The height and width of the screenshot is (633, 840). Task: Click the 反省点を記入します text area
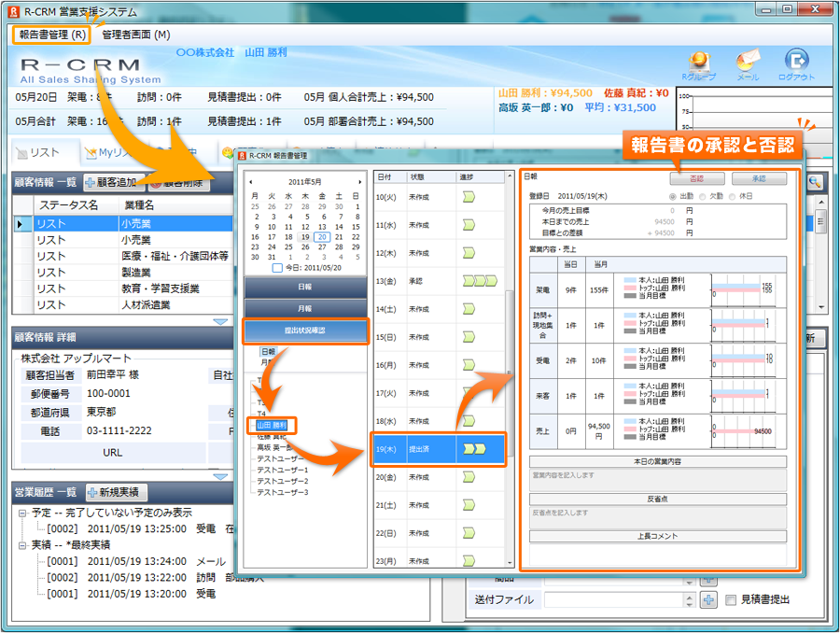tap(658, 518)
